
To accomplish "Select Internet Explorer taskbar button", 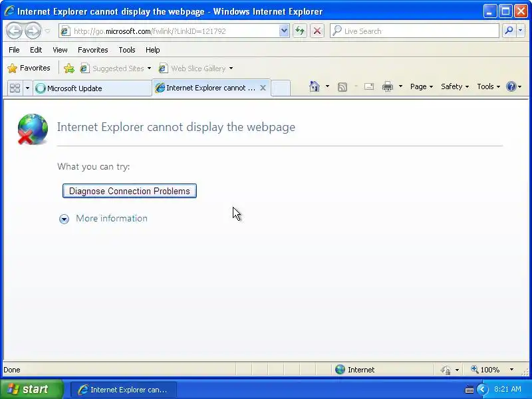I will pos(124,390).
